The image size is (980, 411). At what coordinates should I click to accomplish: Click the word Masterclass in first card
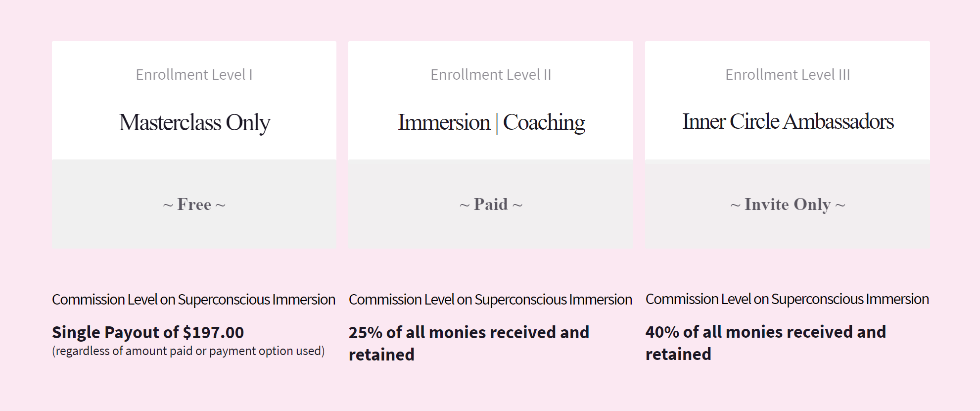(170, 122)
